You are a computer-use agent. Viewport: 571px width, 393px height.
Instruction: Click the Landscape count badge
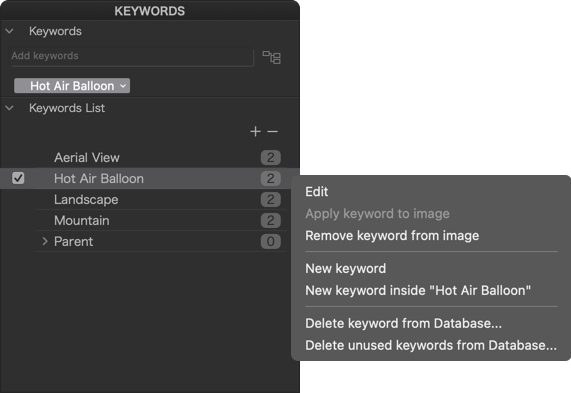(271, 199)
